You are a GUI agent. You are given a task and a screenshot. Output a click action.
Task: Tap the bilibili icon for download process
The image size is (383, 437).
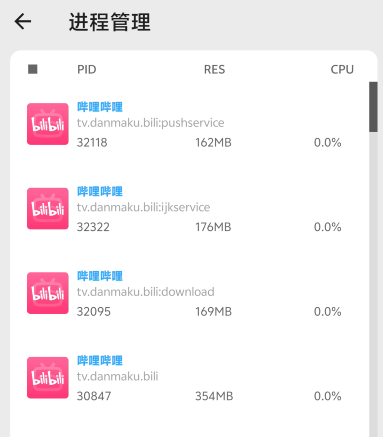click(x=48, y=293)
